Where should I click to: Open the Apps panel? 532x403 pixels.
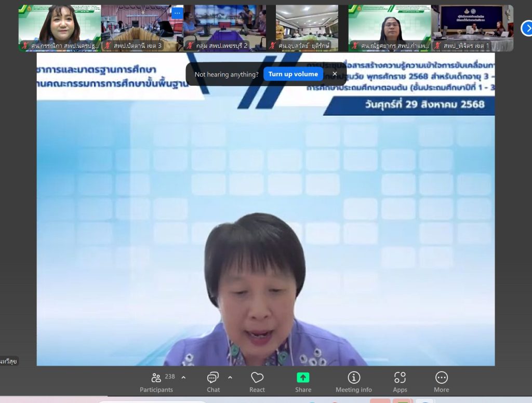[x=400, y=382]
